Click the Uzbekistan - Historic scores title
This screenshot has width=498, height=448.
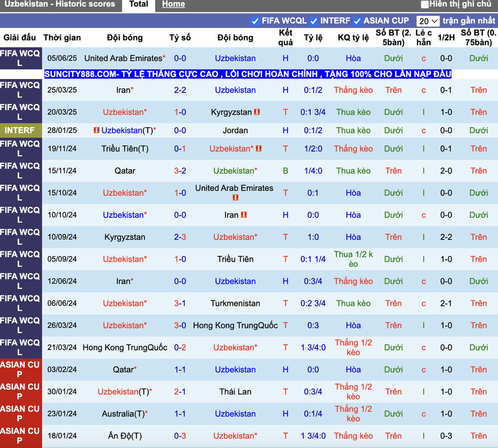click(60, 4)
